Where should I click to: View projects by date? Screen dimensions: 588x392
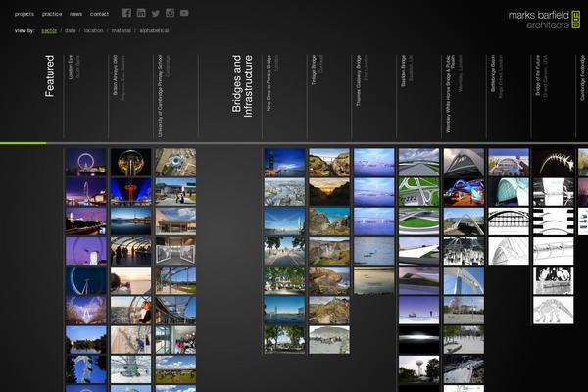click(71, 30)
